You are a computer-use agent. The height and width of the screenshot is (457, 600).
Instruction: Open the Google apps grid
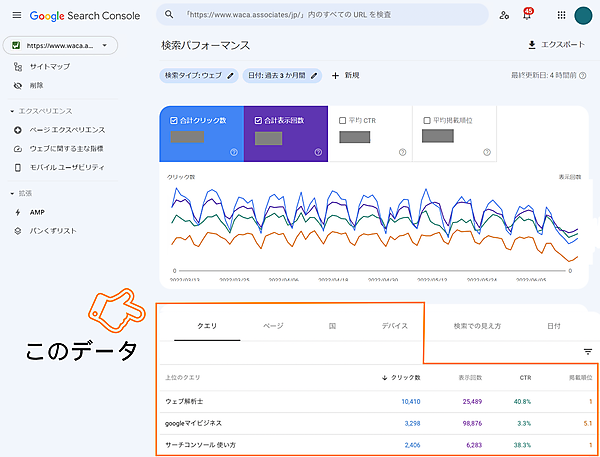[x=560, y=16]
